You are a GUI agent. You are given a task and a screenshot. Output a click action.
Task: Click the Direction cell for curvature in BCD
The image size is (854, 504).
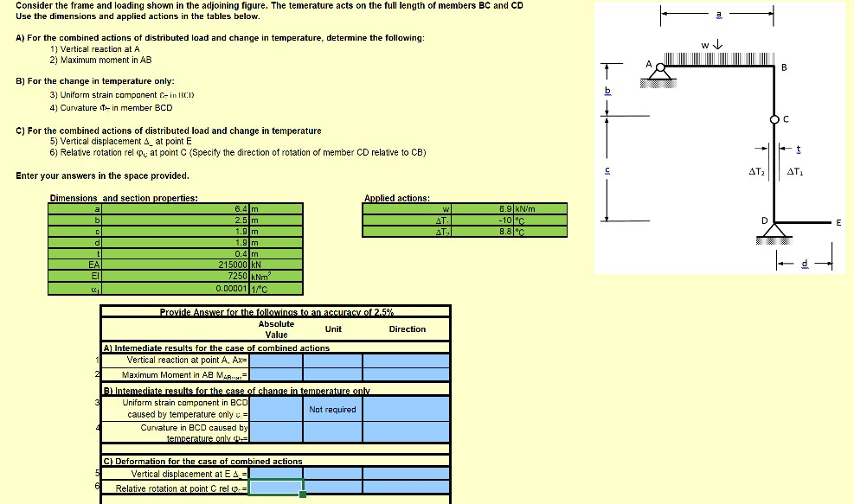(405, 430)
